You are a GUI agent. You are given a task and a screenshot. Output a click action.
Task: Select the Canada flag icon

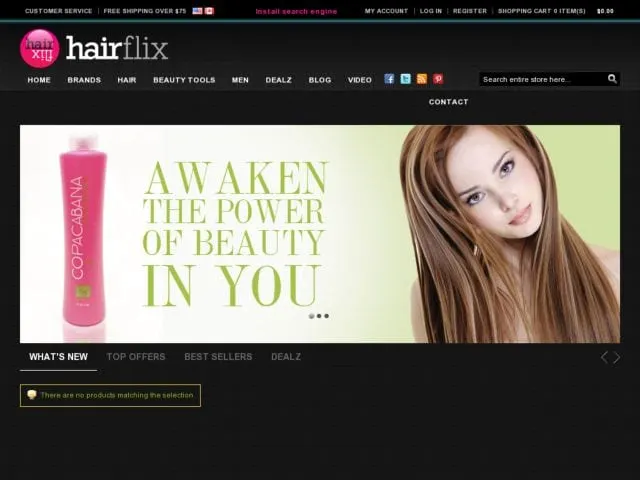point(209,11)
